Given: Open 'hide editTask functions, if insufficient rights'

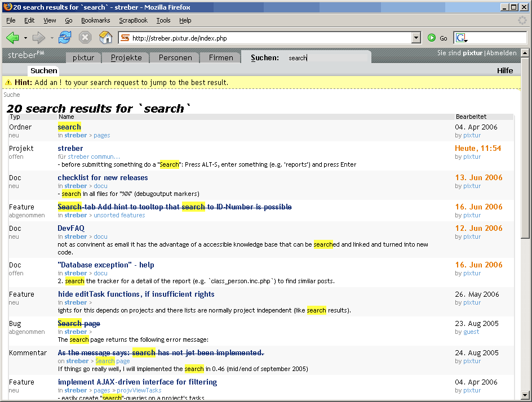Looking at the screenshot, I should coord(136,294).
